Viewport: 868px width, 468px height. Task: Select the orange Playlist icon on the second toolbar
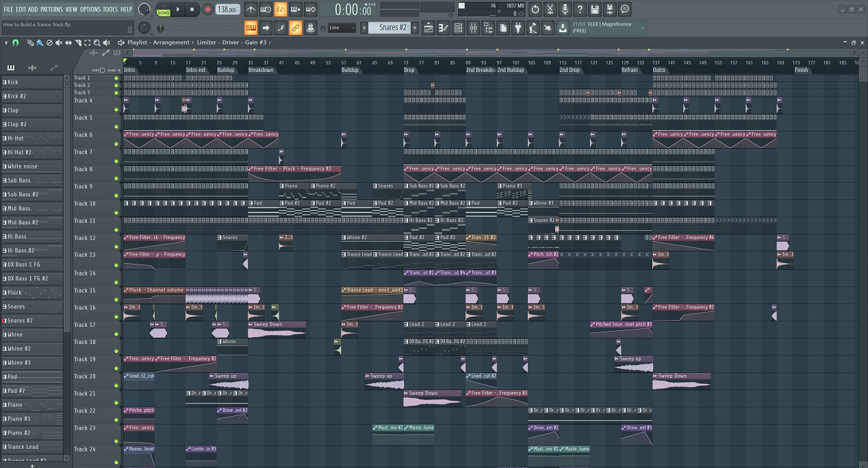point(251,27)
